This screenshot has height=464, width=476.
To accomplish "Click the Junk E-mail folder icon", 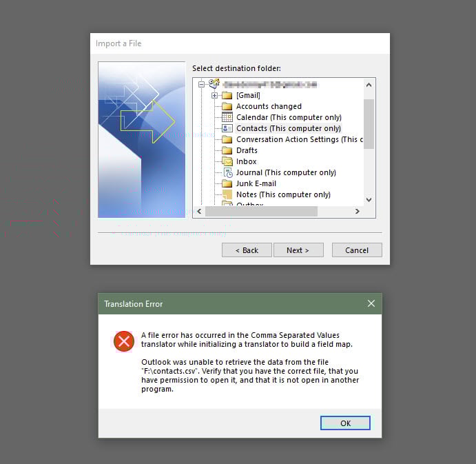I will (227, 183).
